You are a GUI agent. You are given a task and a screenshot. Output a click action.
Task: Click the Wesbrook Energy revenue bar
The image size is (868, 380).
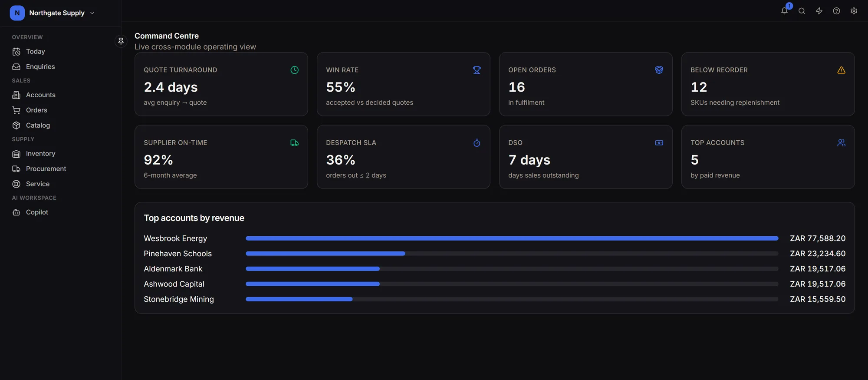512,238
